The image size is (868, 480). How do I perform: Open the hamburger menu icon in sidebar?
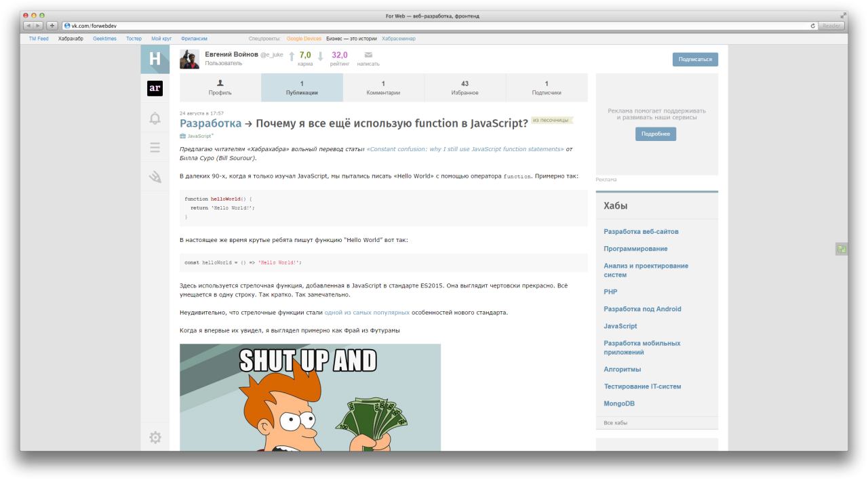[155, 147]
